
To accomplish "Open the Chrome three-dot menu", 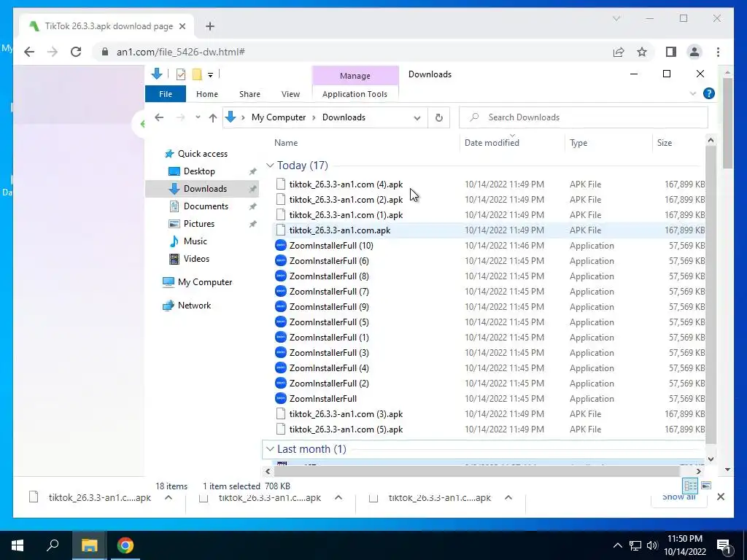I will point(718,52).
